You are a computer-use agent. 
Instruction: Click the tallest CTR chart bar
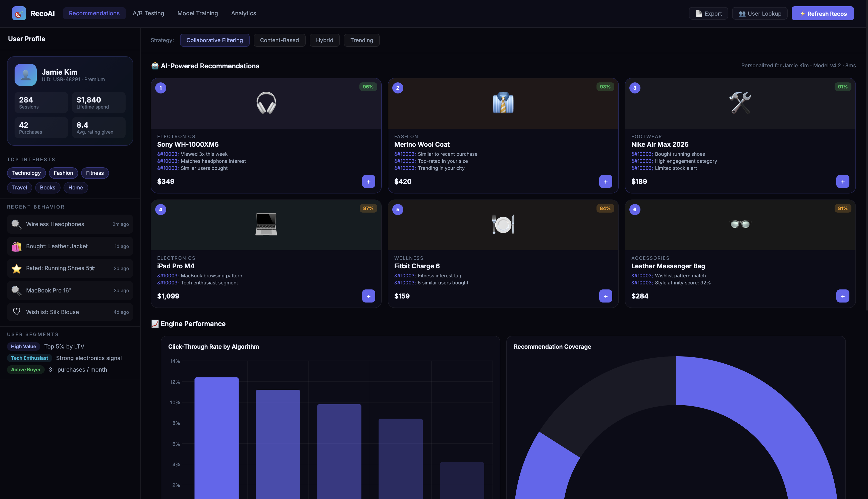coord(216,438)
